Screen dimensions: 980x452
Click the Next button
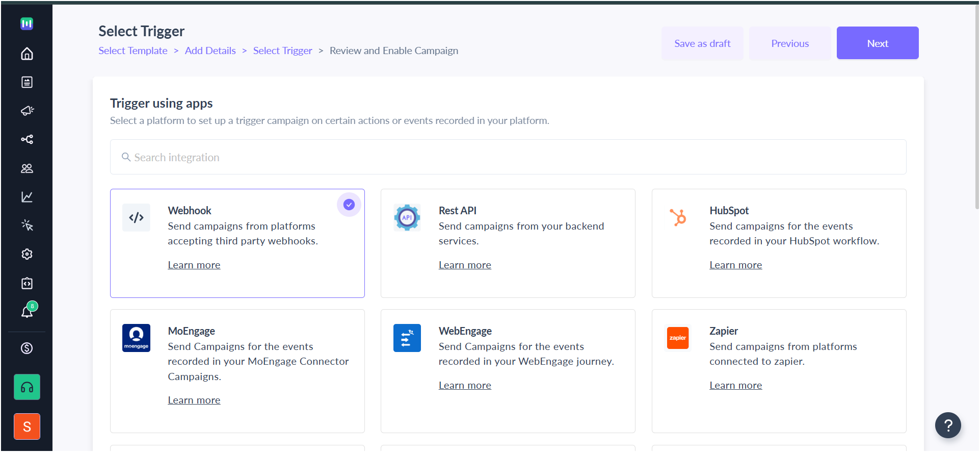(878, 43)
